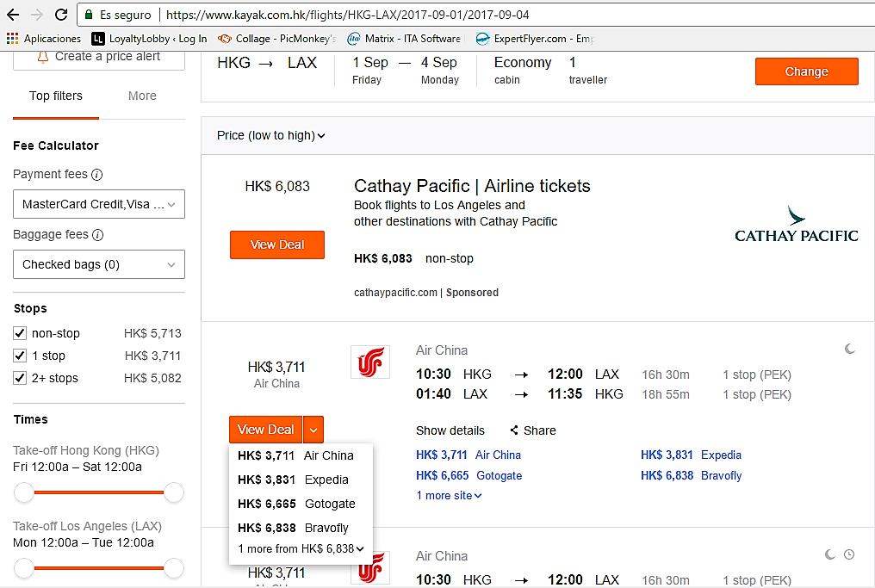Open the HK$ 3,831 Expedia link
Viewport: 875px width, 588px height.
691,455
